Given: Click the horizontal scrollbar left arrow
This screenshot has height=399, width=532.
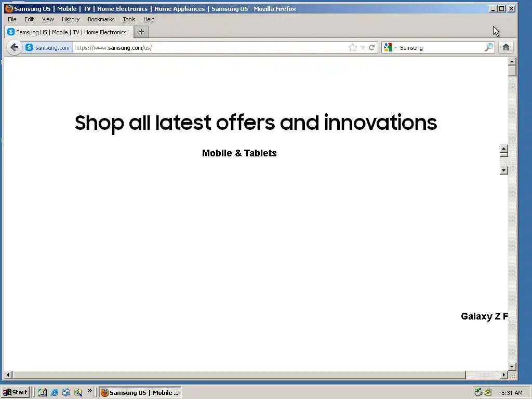Looking at the screenshot, I should pyautogui.click(x=8, y=375).
